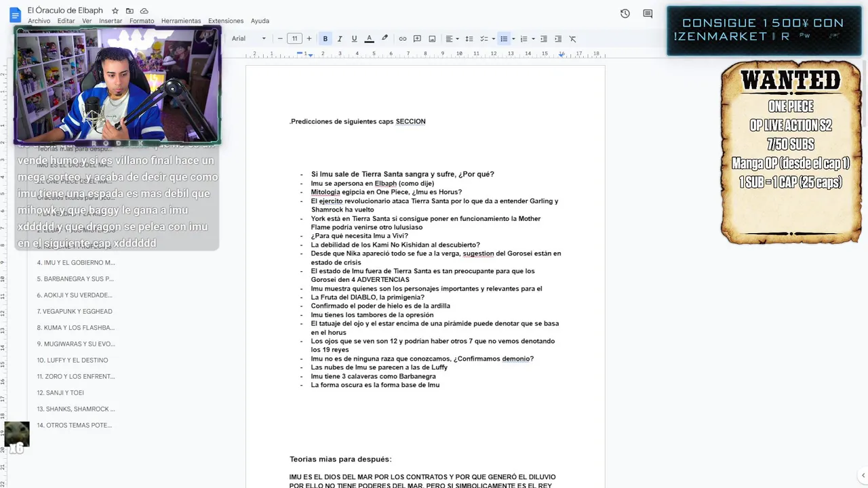Image resolution: width=868 pixels, height=488 pixels.
Task: Open the highlight color tool
Action: coord(384,39)
